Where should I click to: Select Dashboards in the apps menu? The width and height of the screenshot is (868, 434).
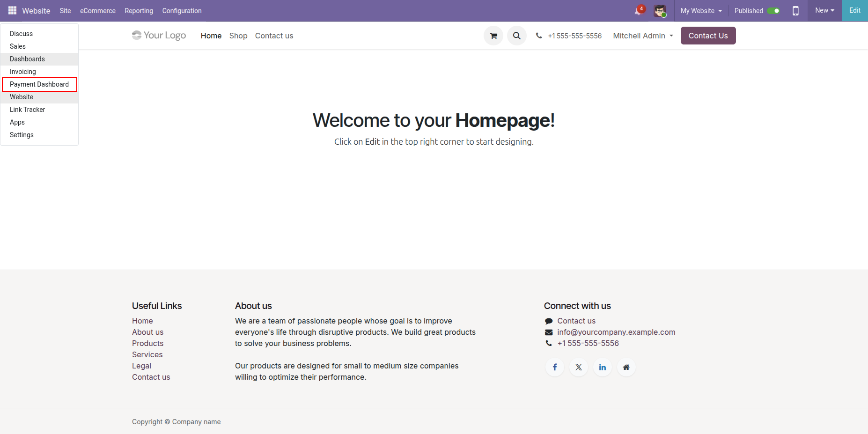[x=39, y=59]
